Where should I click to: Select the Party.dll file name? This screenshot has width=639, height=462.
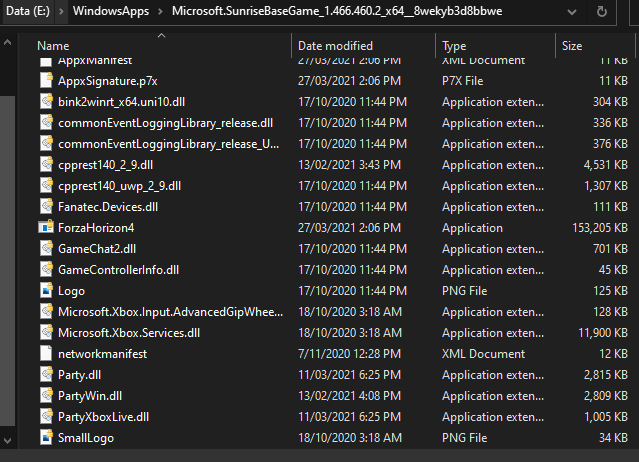79,375
